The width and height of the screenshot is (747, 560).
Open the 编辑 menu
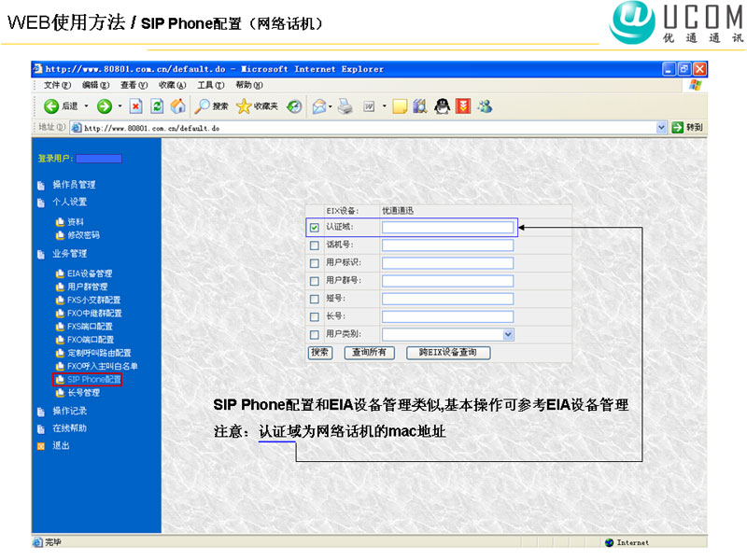(95, 85)
